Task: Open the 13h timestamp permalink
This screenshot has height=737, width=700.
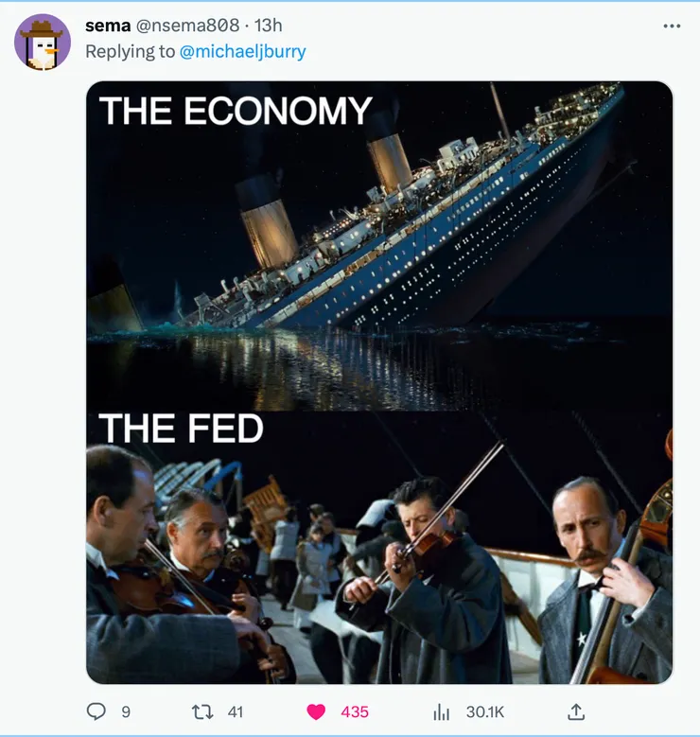Action: [x=268, y=26]
